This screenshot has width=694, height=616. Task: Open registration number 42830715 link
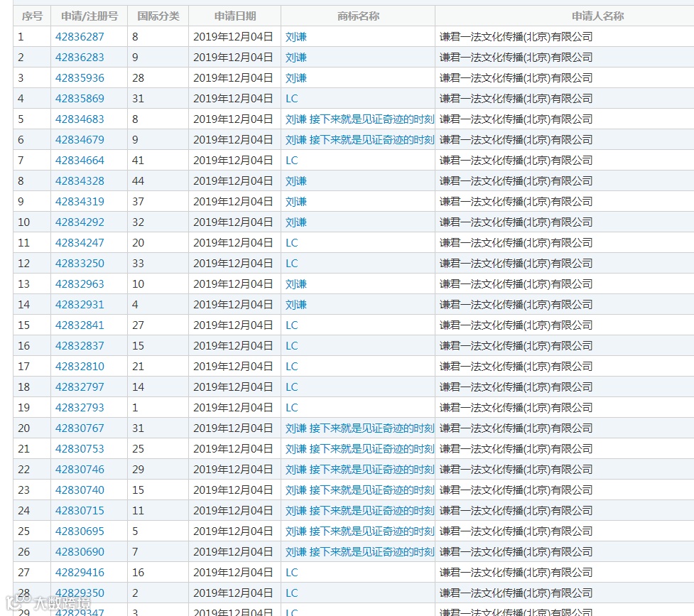click(x=80, y=511)
